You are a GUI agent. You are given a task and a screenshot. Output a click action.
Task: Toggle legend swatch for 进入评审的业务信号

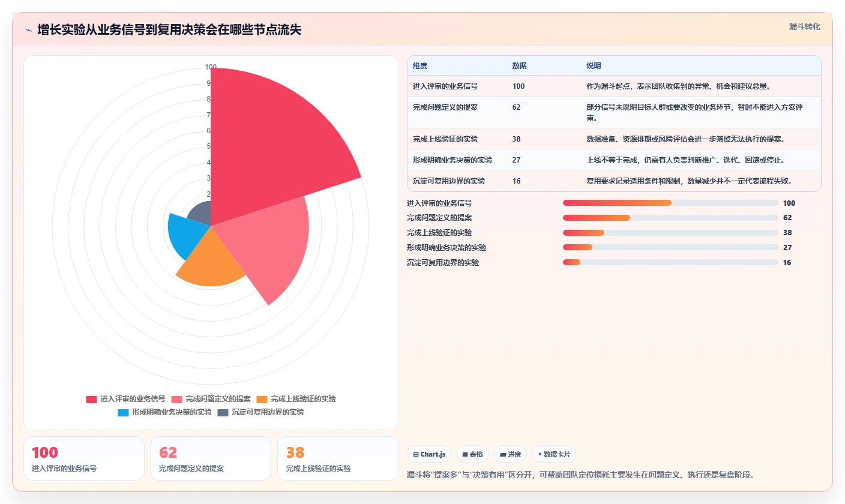[91, 399]
